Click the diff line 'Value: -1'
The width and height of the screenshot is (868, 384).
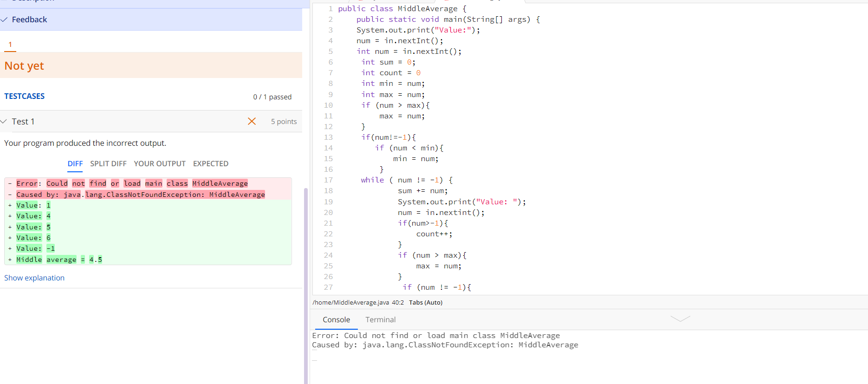[35, 248]
